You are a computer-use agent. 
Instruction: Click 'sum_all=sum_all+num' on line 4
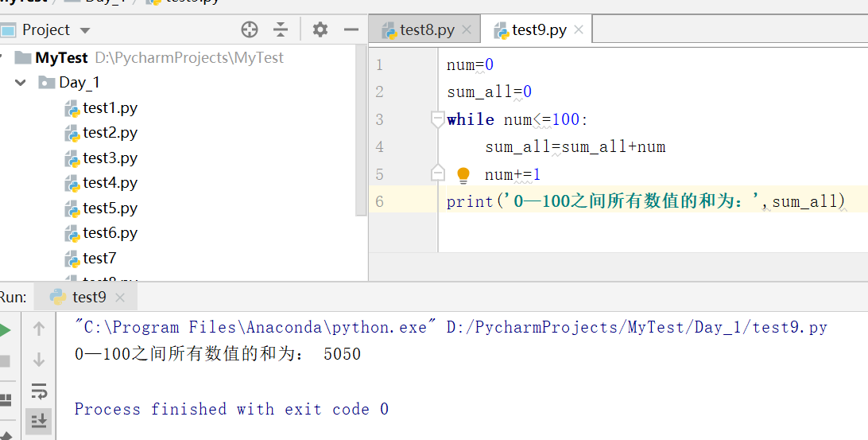575,147
